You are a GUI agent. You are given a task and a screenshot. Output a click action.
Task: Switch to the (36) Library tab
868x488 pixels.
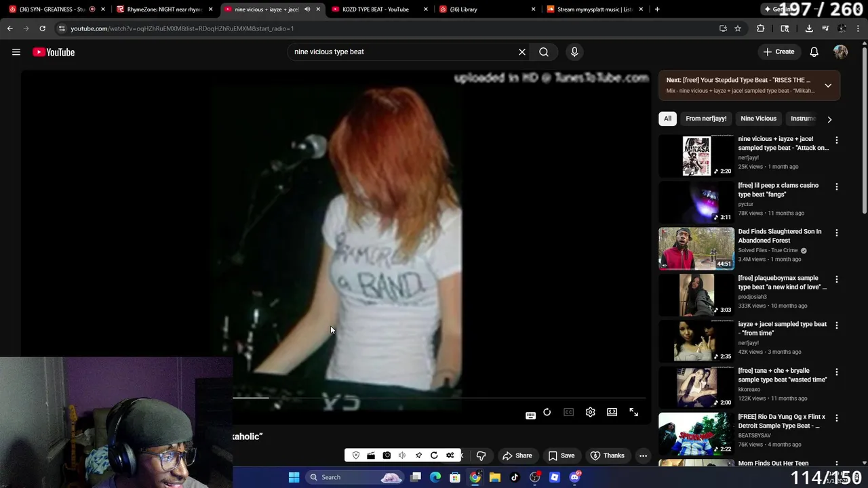coord(487,9)
